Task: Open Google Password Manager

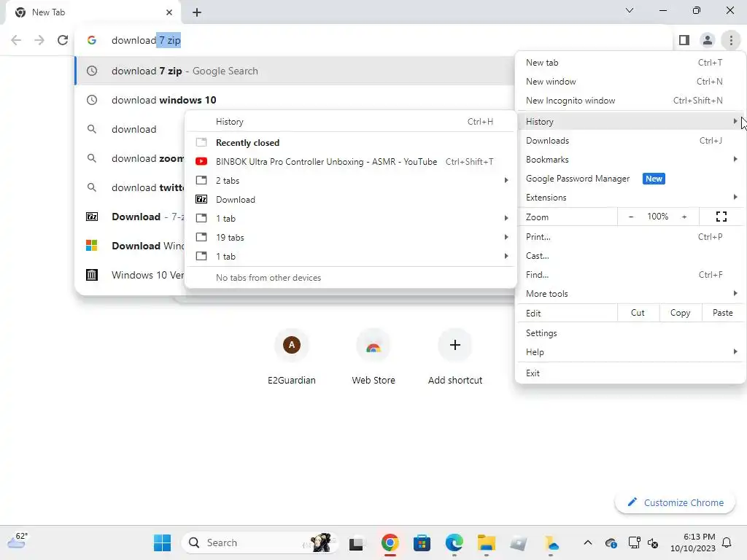Action: click(x=630, y=179)
